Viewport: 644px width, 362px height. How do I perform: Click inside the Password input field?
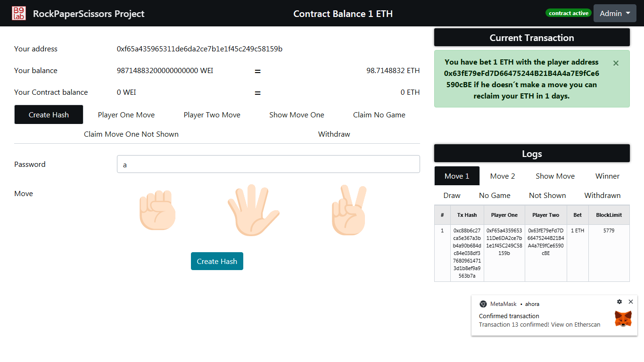(x=268, y=164)
